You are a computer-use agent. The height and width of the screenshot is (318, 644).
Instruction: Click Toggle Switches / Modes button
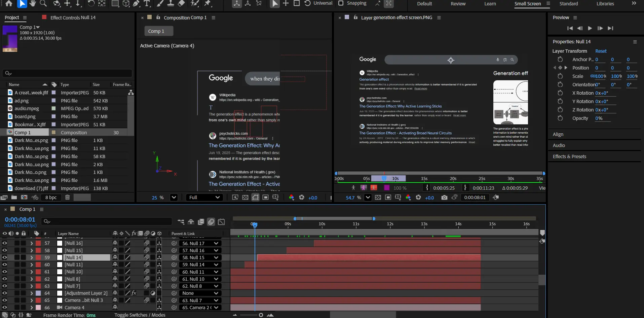pos(140,315)
